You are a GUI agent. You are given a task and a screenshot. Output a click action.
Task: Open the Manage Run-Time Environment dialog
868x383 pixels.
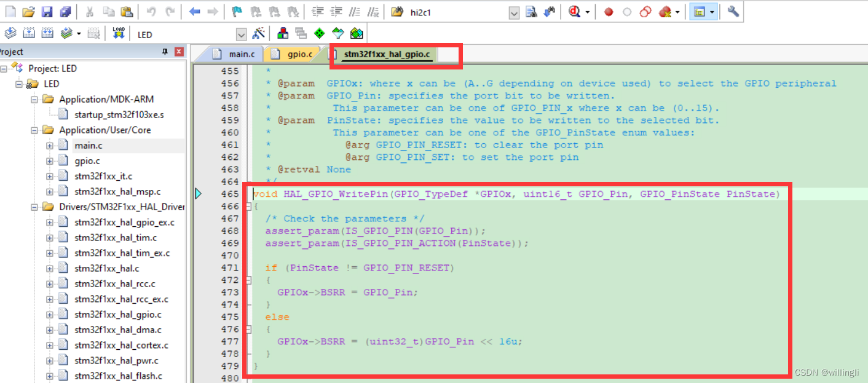coord(282,33)
